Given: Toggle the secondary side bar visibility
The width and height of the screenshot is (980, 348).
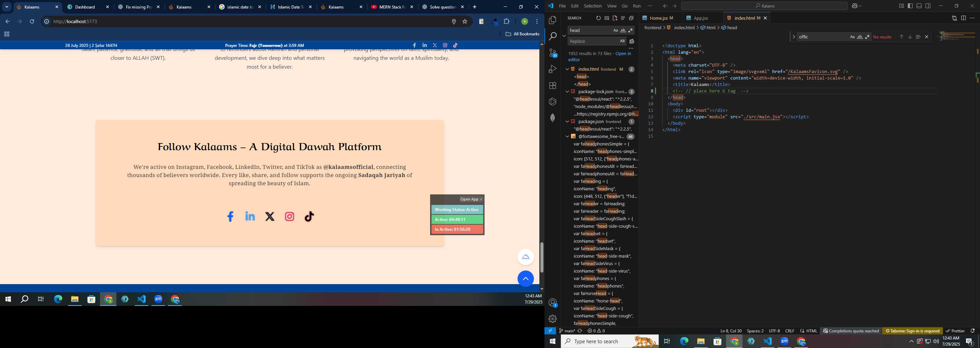Looking at the screenshot, I should coord(928,6).
